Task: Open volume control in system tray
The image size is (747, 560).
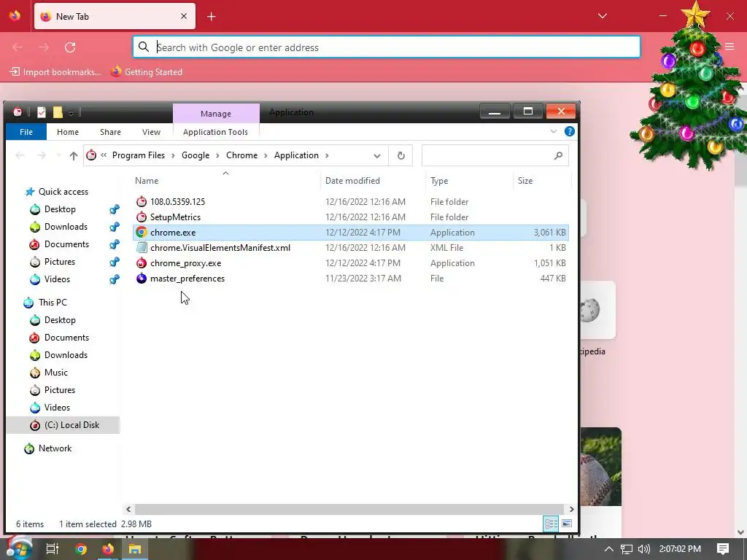Action: pos(643,549)
